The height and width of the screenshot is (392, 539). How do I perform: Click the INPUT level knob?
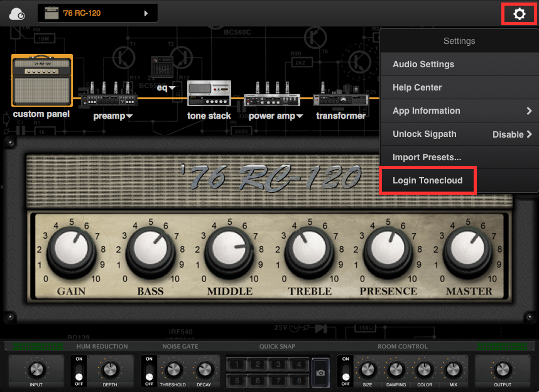click(x=36, y=369)
